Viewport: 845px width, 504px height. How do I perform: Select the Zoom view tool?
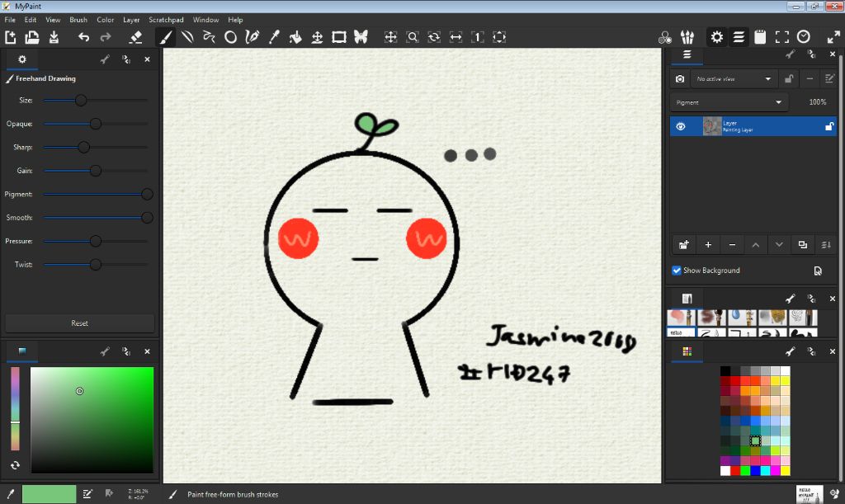point(413,37)
